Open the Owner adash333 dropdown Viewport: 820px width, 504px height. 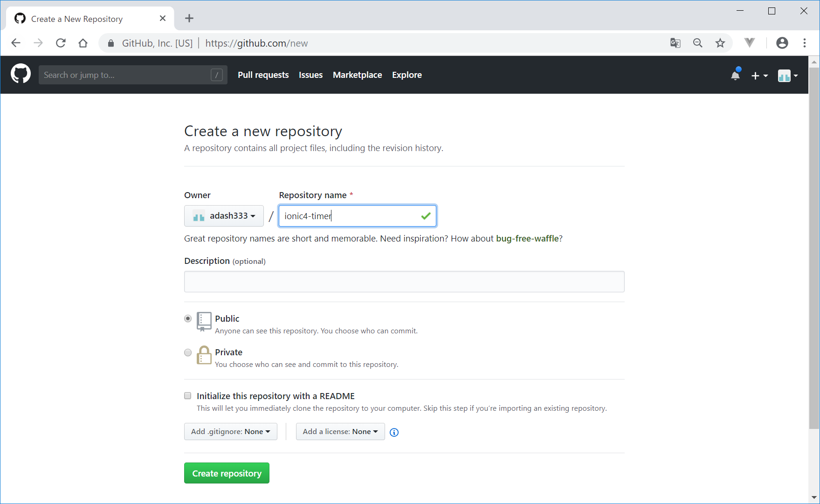[x=224, y=216]
